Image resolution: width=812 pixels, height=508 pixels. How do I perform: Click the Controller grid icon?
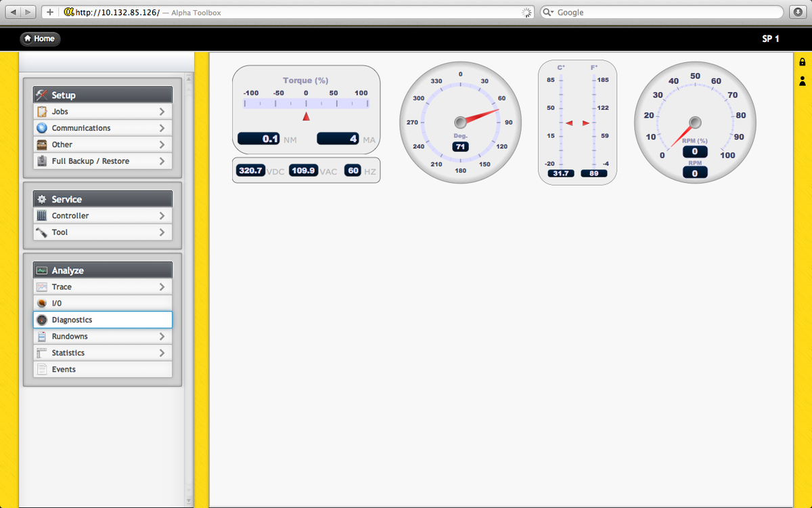click(x=42, y=216)
